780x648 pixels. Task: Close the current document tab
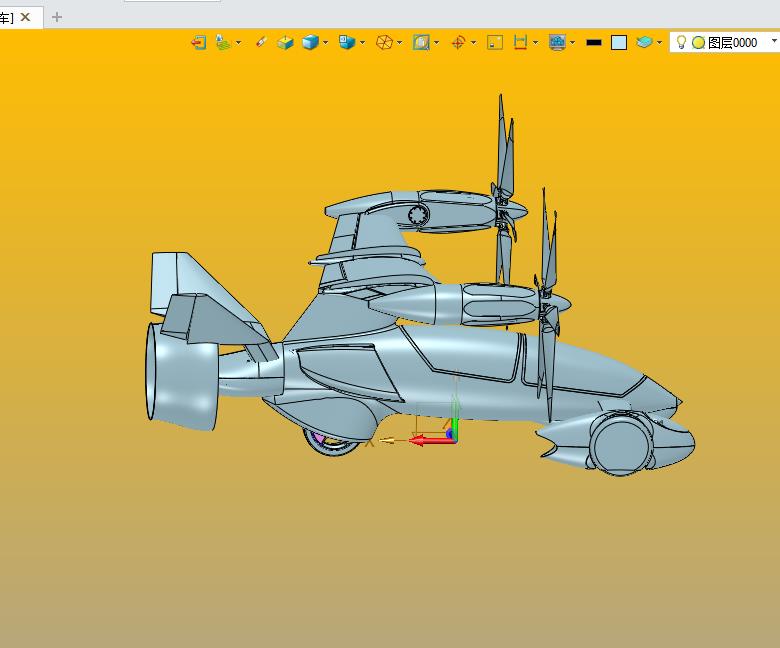26,17
